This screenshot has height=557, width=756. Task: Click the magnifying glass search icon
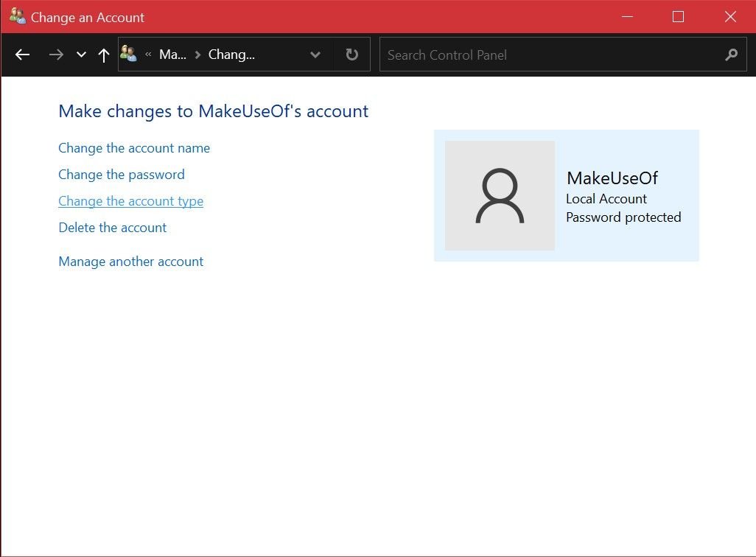(x=731, y=55)
